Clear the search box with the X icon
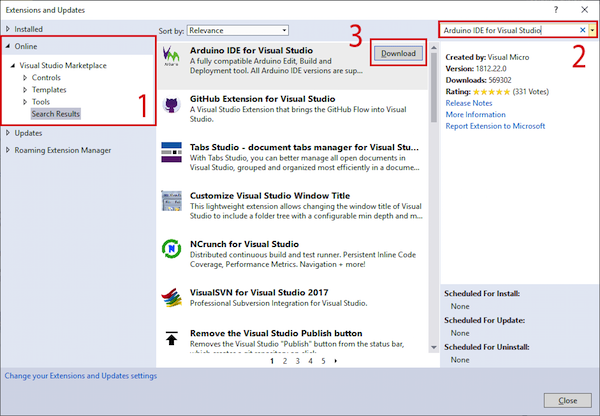The width and height of the screenshot is (600, 416). tap(582, 30)
